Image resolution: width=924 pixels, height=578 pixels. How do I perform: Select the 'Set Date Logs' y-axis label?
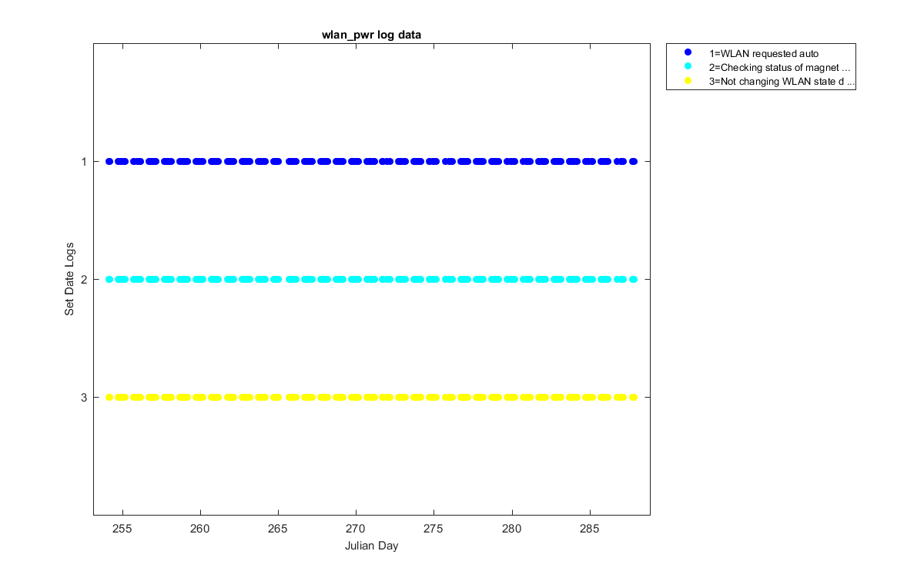click(69, 279)
